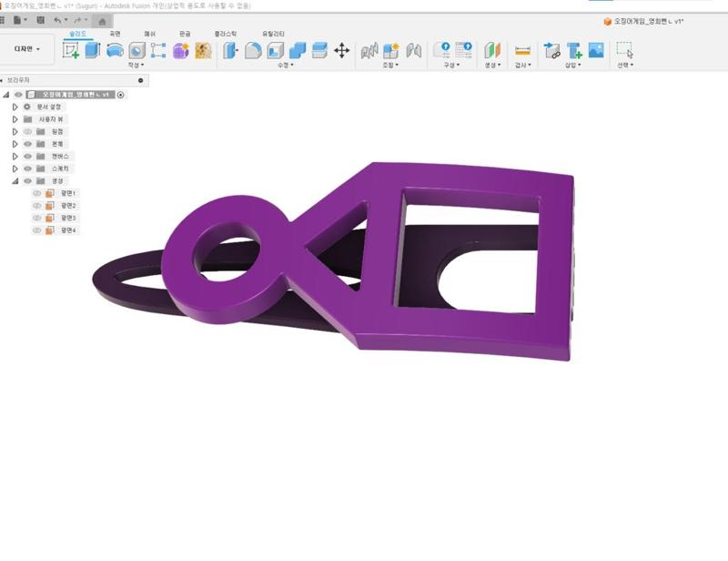The width and height of the screenshot is (728, 561).
Task: Click the Save disk icon
Action: [41, 20]
